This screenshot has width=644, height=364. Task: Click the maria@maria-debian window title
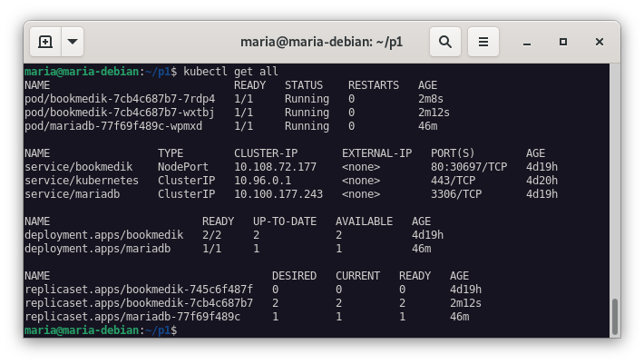point(321,42)
